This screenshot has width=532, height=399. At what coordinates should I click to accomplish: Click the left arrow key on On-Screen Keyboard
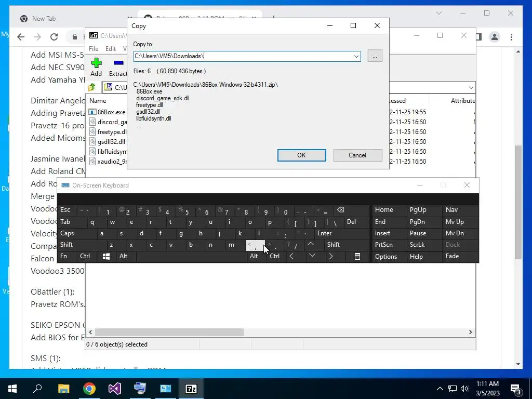(x=291, y=257)
